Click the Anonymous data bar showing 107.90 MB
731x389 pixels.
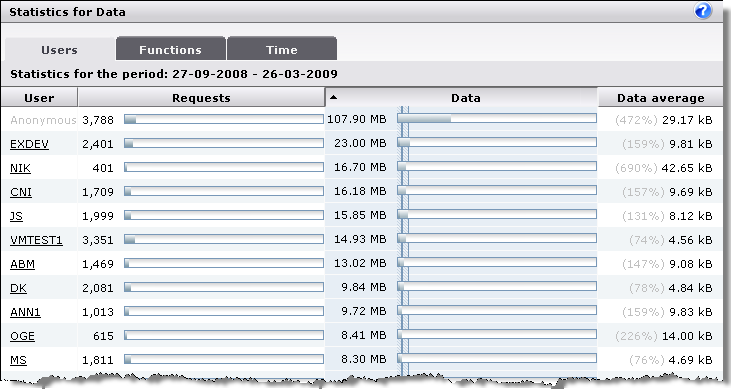pos(497,119)
